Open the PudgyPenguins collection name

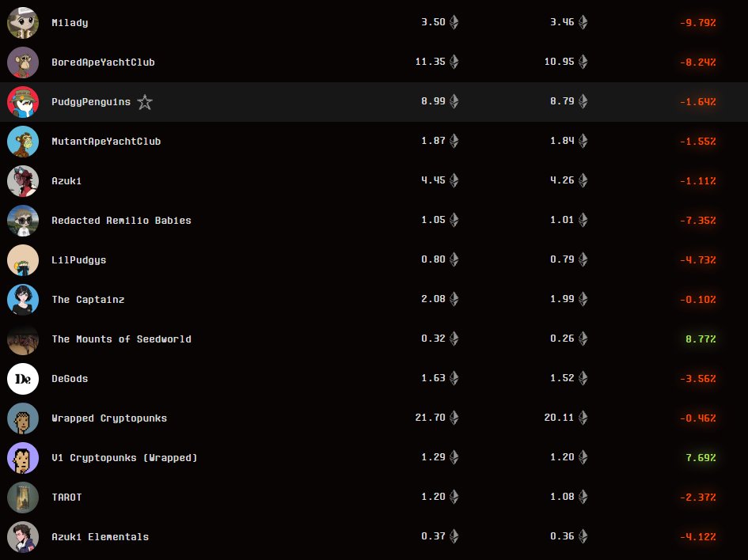click(x=91, y=101)
